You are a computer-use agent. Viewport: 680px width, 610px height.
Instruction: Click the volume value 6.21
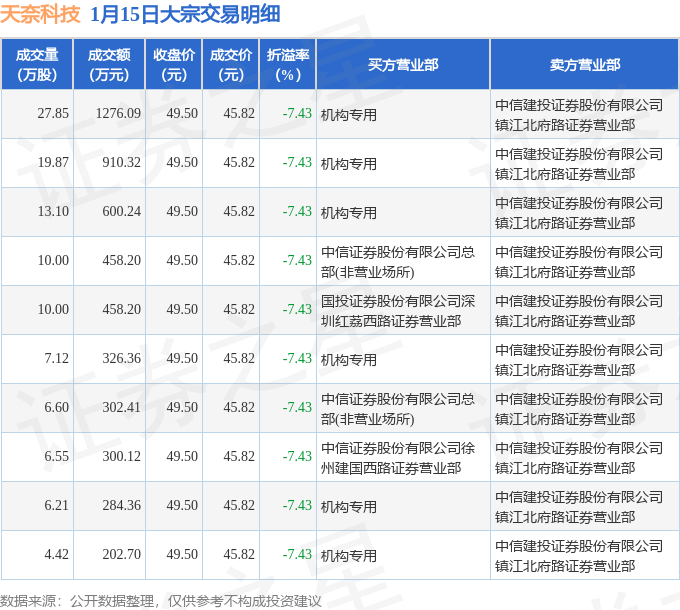coord(56,506)
